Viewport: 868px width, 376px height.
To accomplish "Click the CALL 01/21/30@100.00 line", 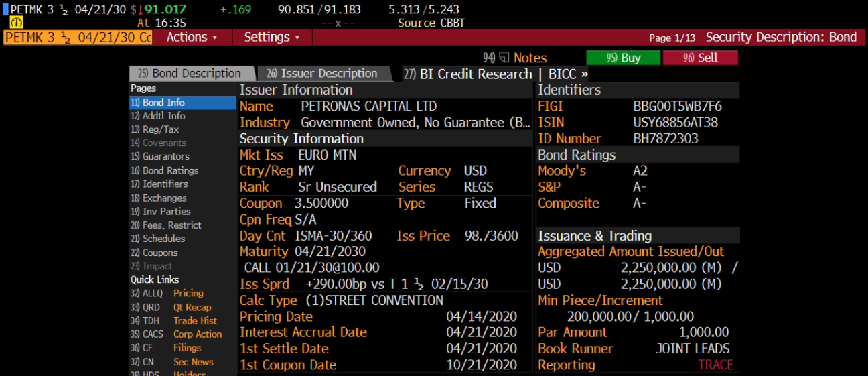I will [311, 268].
